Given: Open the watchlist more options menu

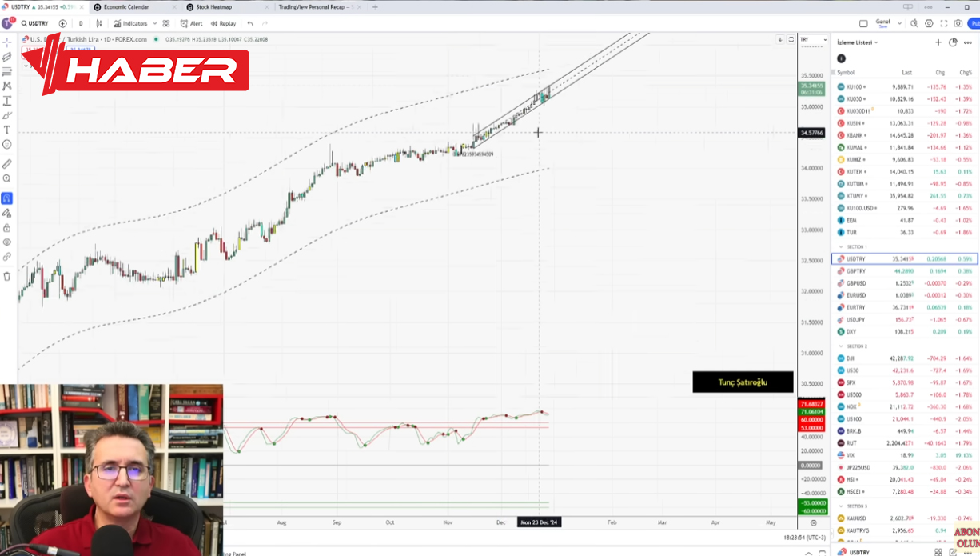Looking at the screenshot, I should (968, 42).
